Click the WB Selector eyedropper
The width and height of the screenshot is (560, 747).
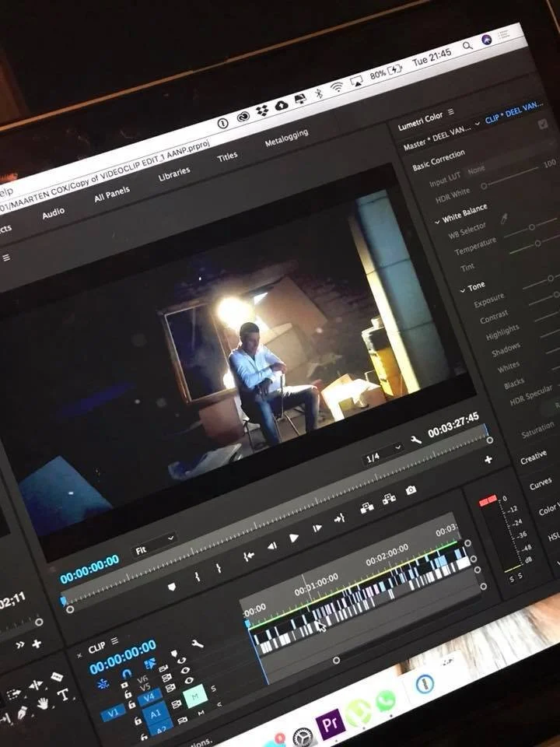point(504,218)
